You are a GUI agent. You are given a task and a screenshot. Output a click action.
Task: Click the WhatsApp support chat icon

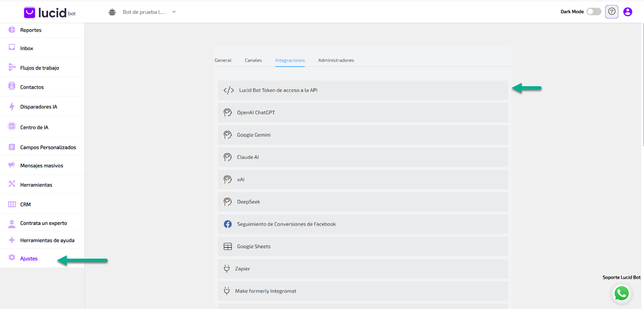(621, 293)
